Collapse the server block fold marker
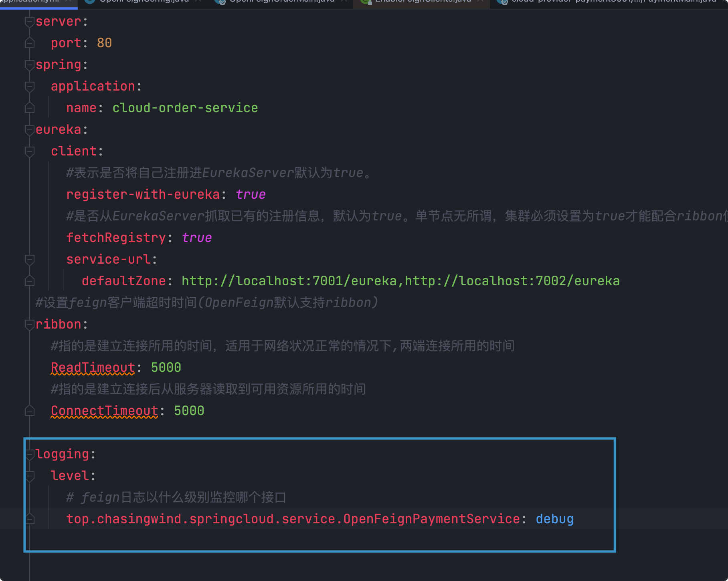 click(x=29, y=22)
